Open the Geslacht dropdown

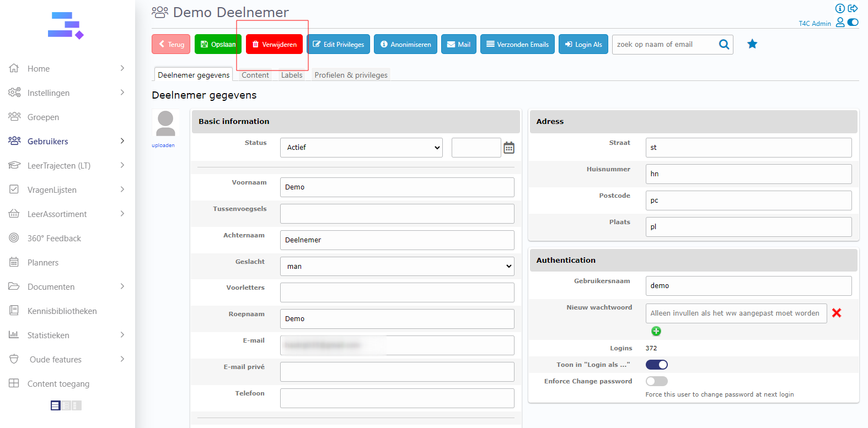click(x=397, y=267)
